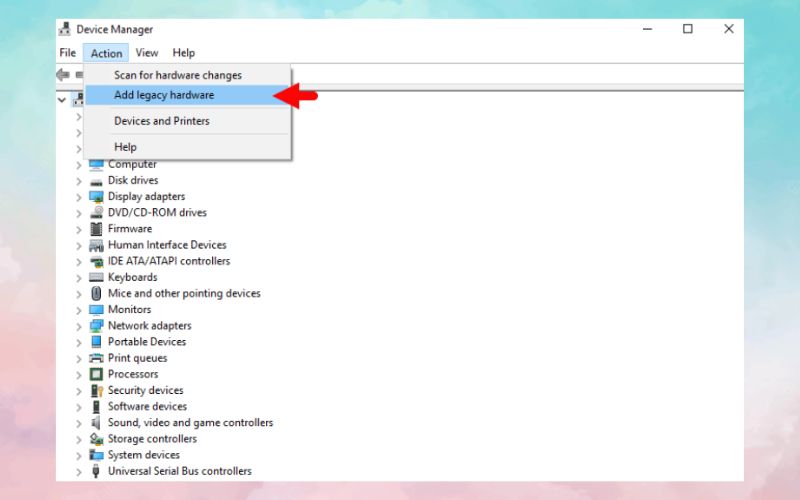Choose Scan for hardware changes

tap(188, 75)
